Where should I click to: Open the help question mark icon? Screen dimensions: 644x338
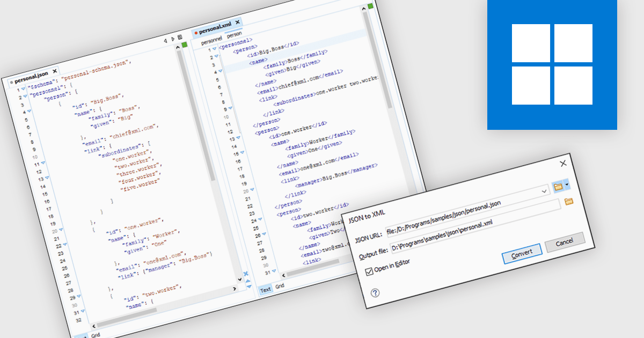(375, 292)
